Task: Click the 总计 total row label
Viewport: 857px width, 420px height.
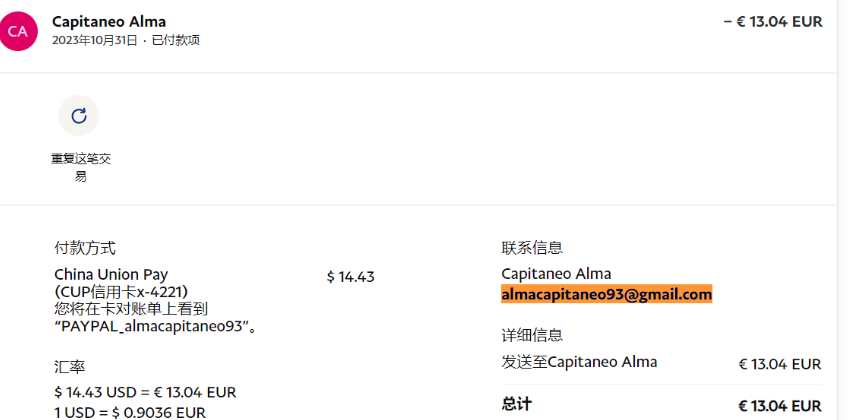Action: pos(517,404)
